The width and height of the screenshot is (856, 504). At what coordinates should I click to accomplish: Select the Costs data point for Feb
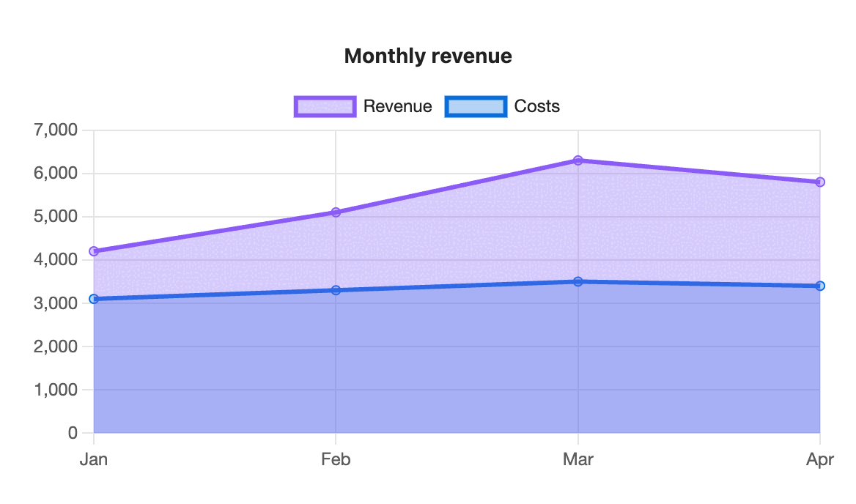point(336,290)
